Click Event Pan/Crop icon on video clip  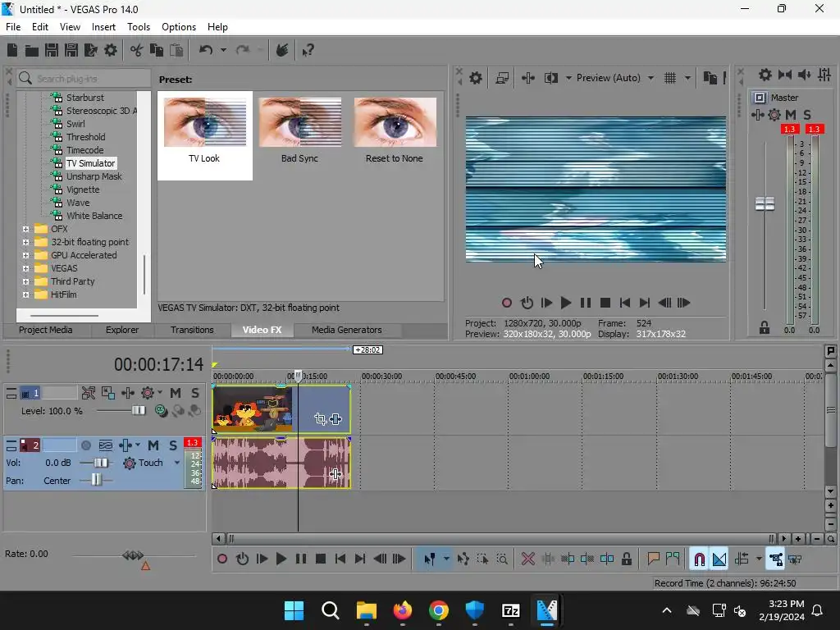[x=321, y=419]
